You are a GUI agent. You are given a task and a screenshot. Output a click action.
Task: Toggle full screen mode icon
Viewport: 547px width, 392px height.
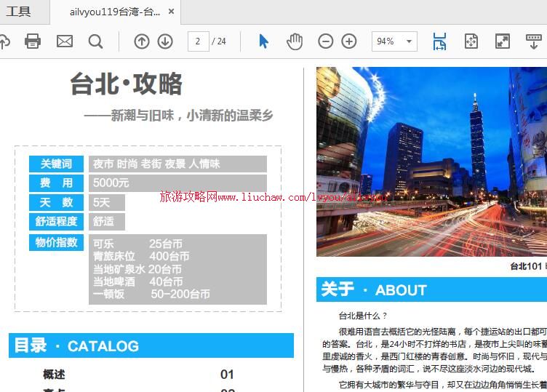point(503,41)
